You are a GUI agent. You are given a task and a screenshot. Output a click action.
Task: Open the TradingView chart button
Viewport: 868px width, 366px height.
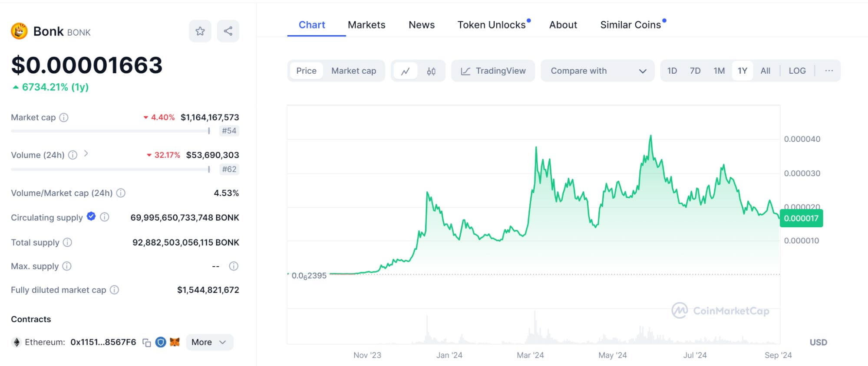coord(493,71)
